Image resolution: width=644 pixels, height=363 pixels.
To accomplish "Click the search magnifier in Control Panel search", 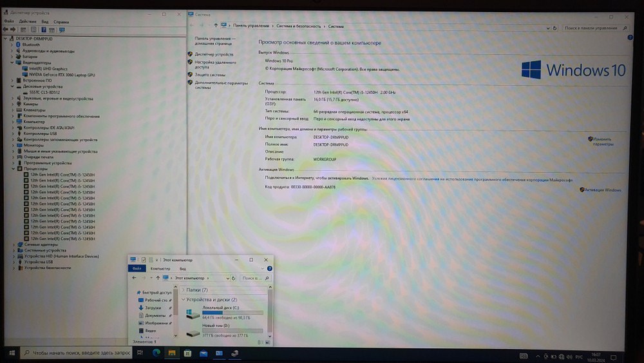I will [625, 28].
